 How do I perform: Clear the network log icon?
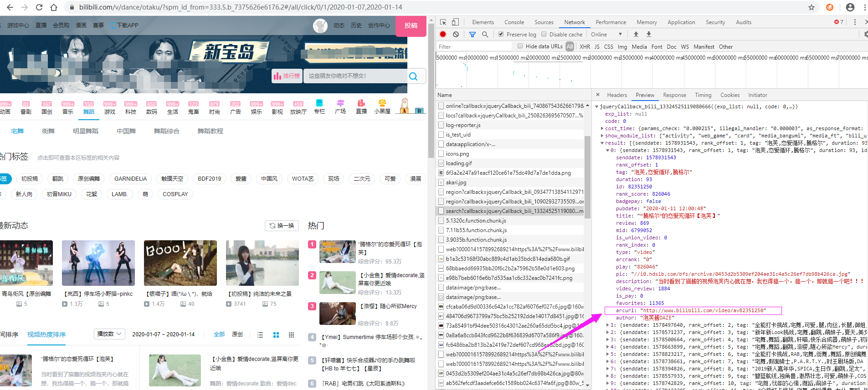(x=456, y=34)
